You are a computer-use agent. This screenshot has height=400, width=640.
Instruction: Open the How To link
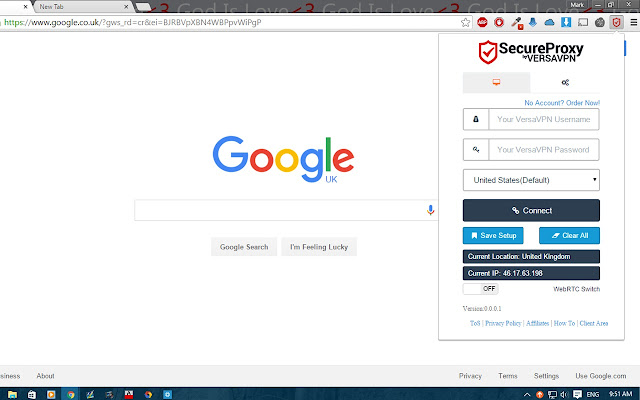tap(564, 323)
